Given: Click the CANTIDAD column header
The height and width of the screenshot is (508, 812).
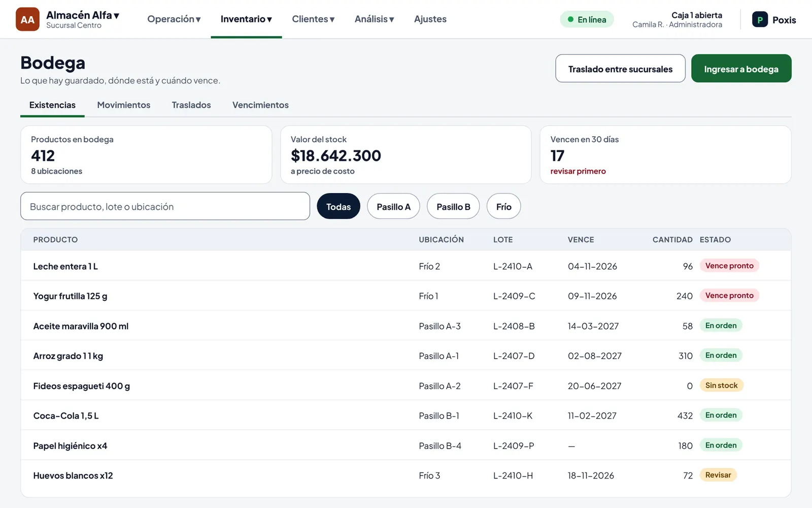Looking at the screenshot, I should click(x=672, y=240).
